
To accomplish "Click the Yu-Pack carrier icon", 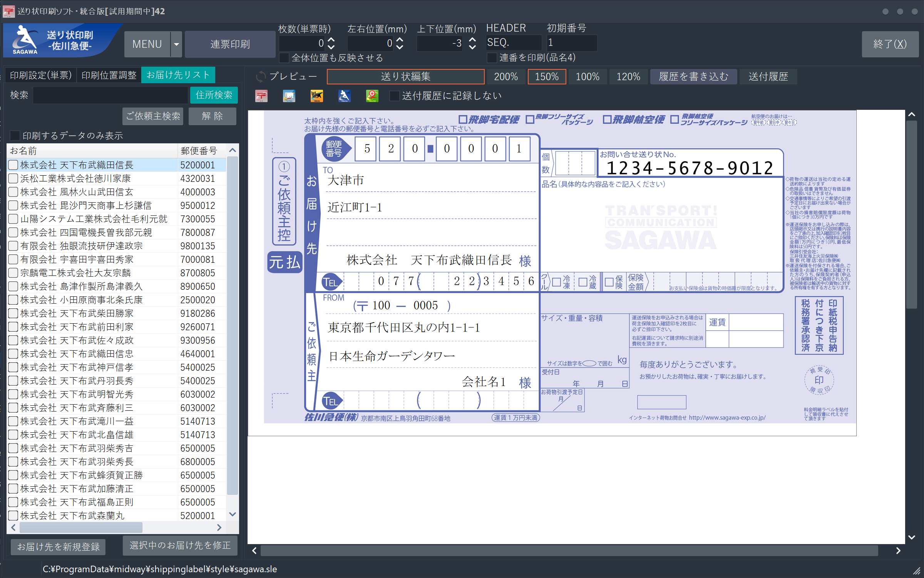I will (289, 96).
